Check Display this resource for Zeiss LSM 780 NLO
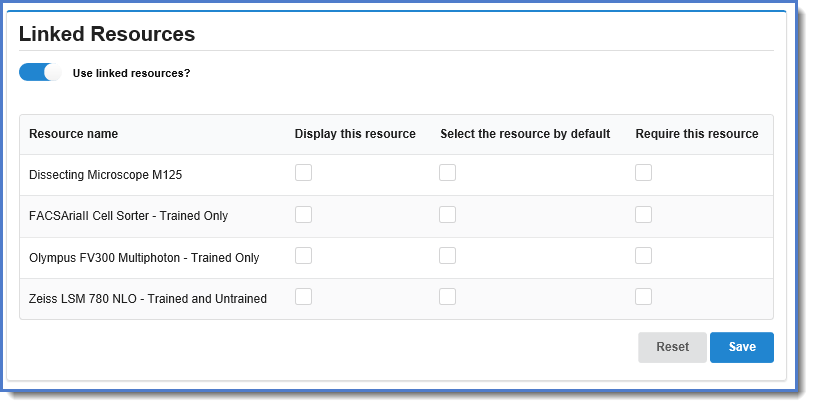Image resolution: width=813 pixels, height=407 pixels. coord(303,297)
